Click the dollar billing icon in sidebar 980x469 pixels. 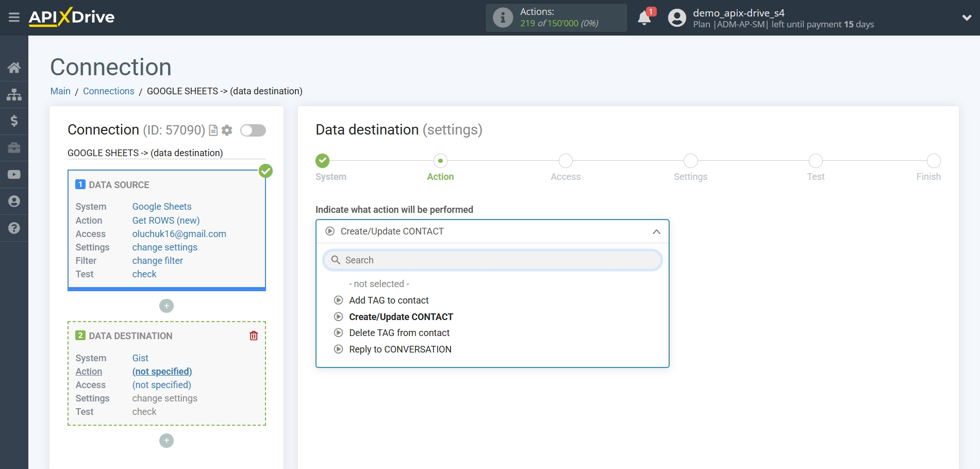14,121
